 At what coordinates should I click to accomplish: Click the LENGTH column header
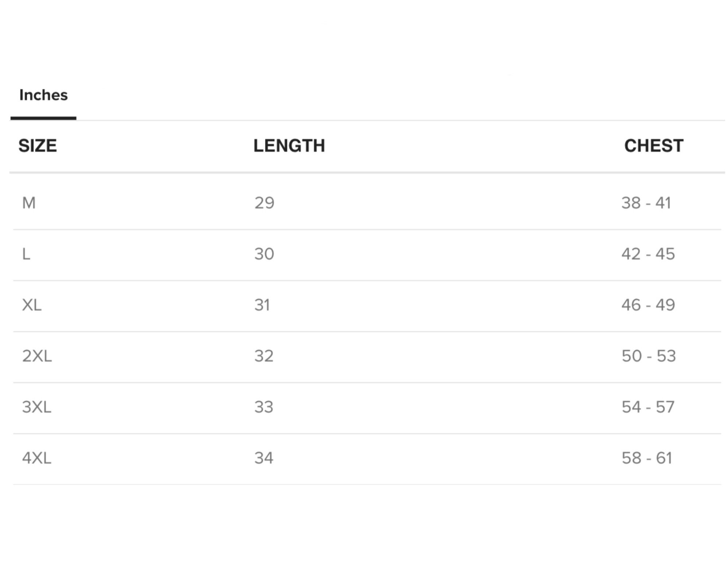289,146
